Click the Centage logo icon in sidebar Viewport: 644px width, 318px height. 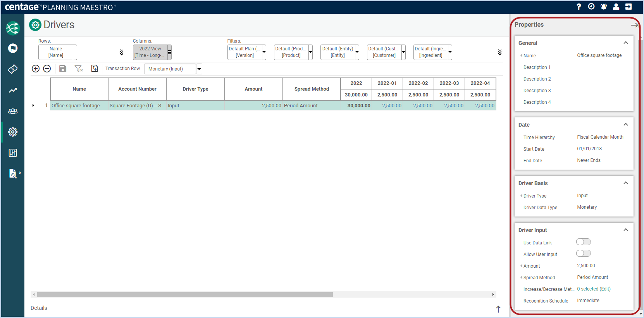[x=13, y=28]
